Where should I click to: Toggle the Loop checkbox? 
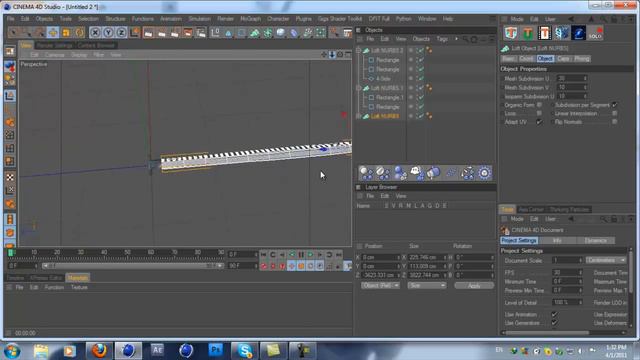coord(539,113)
